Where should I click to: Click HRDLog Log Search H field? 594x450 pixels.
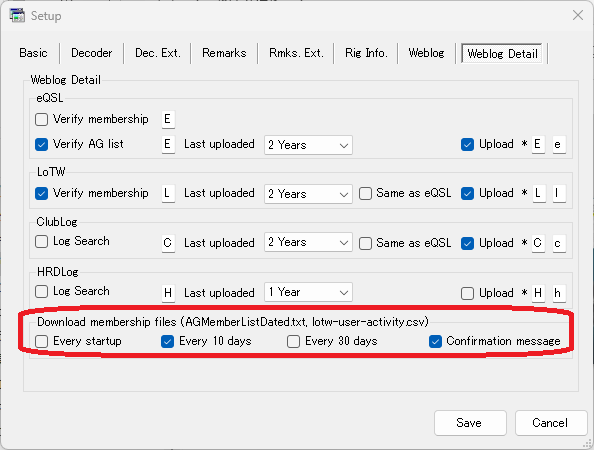[x=168, y=293]
